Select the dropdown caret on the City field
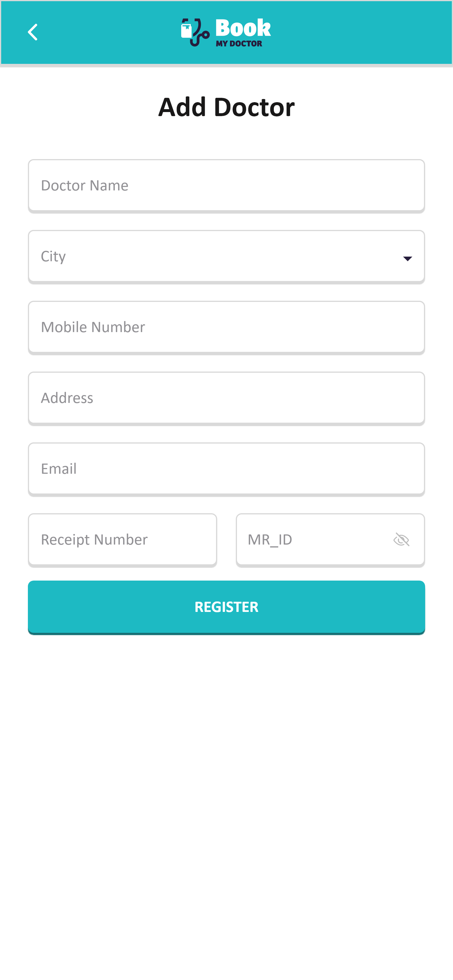The width and height of the screenshot is (453, 980). click(407, 259)
